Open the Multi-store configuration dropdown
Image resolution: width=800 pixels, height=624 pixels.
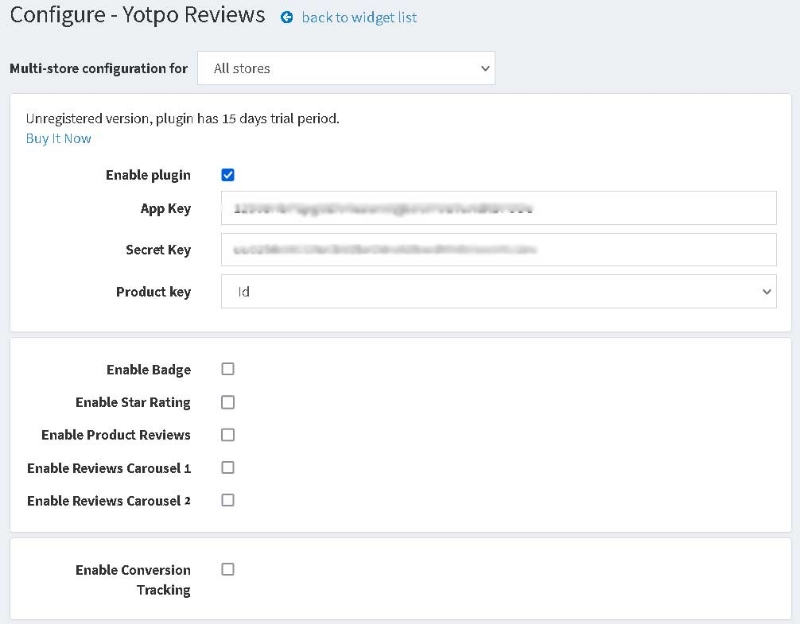click(346, 68)
